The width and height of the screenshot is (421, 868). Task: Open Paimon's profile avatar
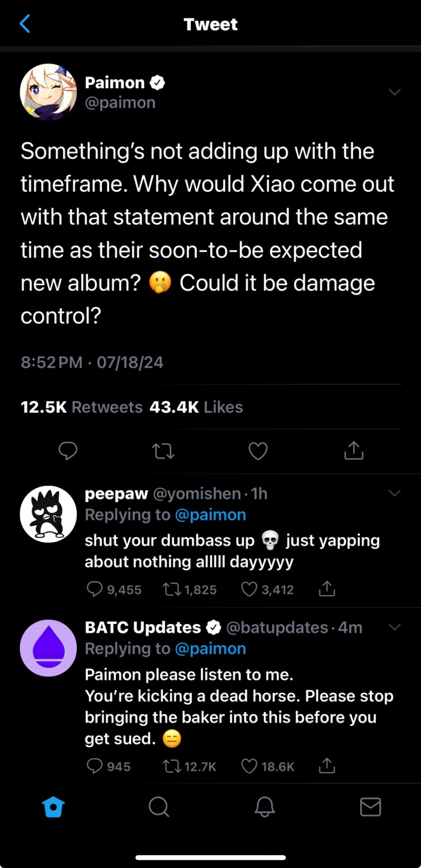tap(48, 92)
